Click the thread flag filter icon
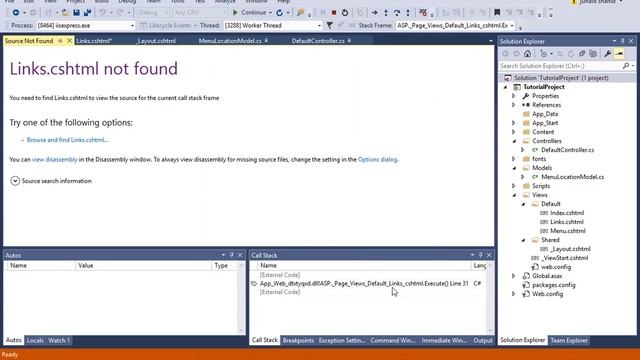Image resolution: width=640 pixels, height=360 pixels. (329, 25)
